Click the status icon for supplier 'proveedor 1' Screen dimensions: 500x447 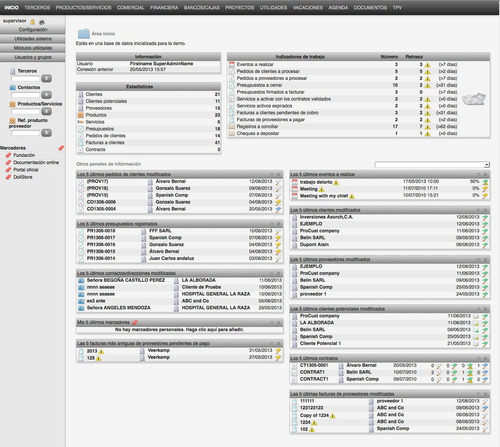485,294
